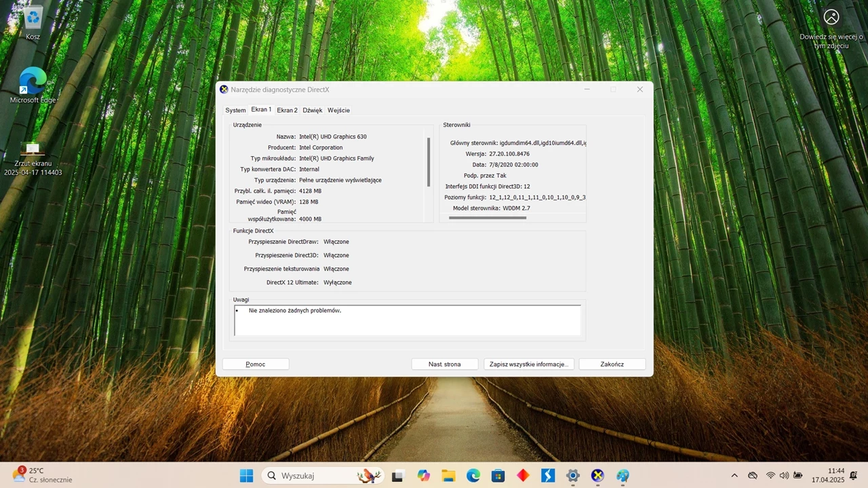Viewport: 868px width, 488px height.
Task: Click inside the Uwagi notes text box
Action: [x=408, y=320]
